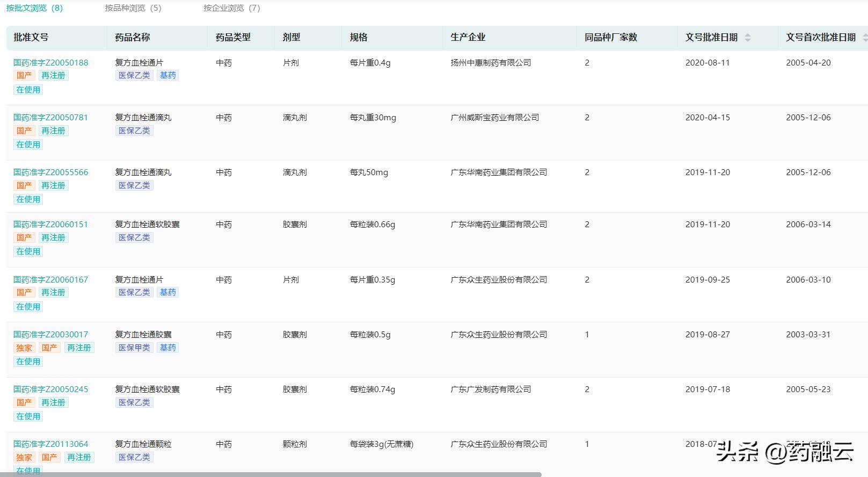Screen dimensions: 868x477
Task: Open approval number 国药准字Z20050245
Action: 51,389
